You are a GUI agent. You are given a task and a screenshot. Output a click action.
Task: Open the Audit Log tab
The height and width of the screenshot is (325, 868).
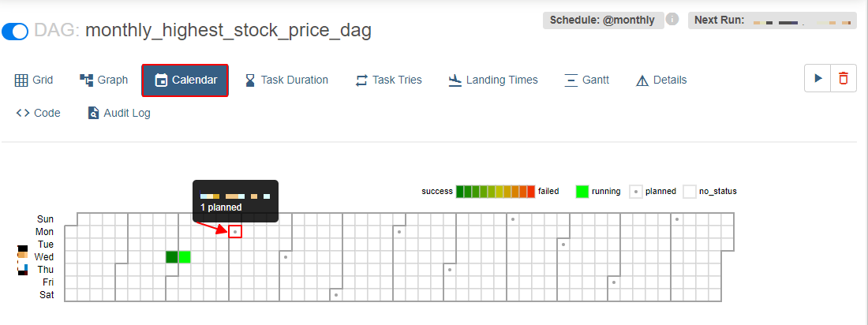(x=119, y=114)
